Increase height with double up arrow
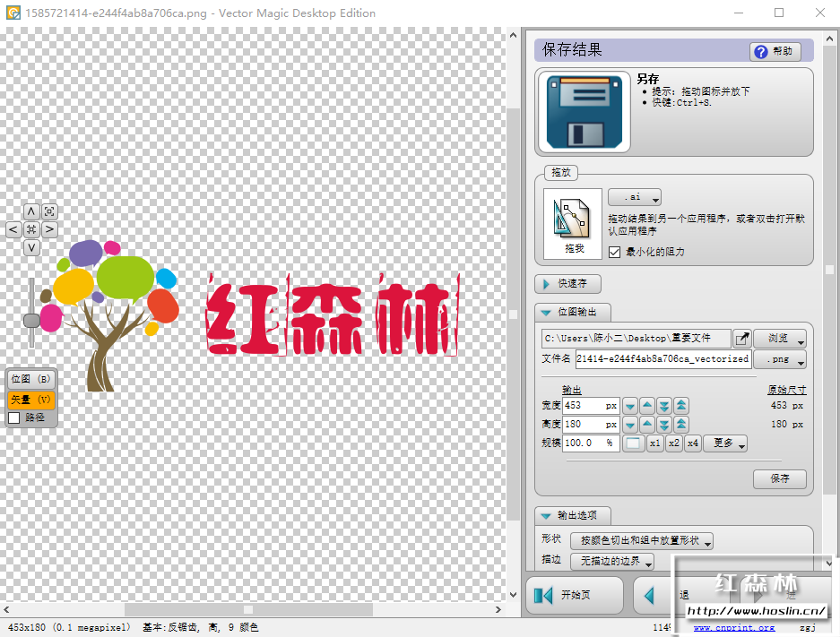840x637 pixels. tap(681, 425)
